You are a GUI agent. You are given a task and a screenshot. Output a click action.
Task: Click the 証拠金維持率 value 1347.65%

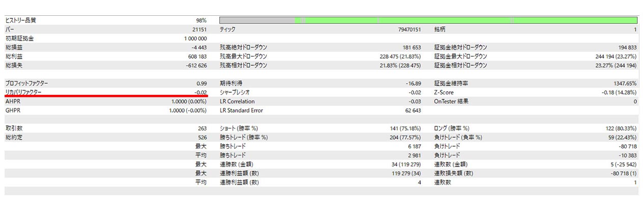[x=622, y=83]
